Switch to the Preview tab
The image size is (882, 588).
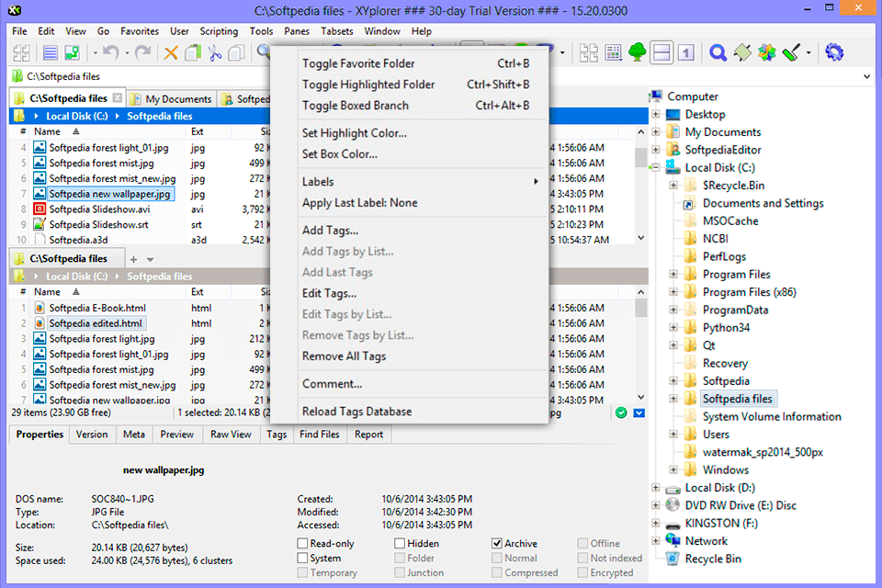pos(176,434)
